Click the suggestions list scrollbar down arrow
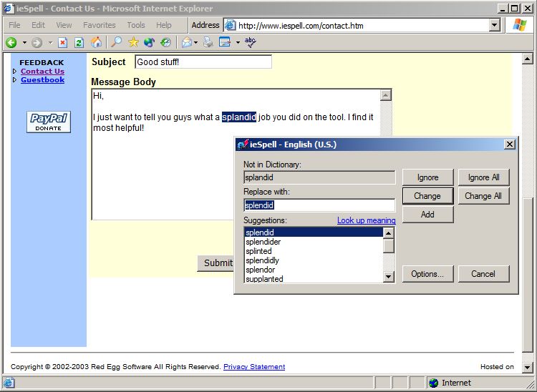537x392 pixels. 388,276
